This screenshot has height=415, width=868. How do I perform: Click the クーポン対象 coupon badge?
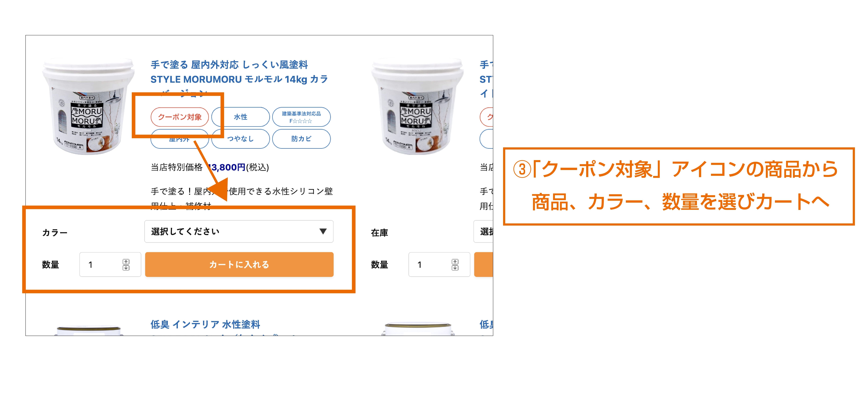point(180,117)
